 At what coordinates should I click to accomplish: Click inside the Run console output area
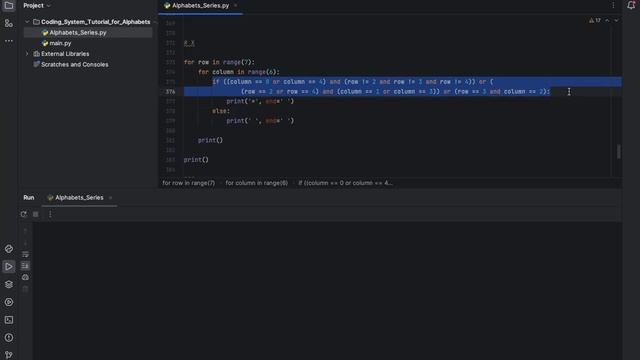(327, 291)
